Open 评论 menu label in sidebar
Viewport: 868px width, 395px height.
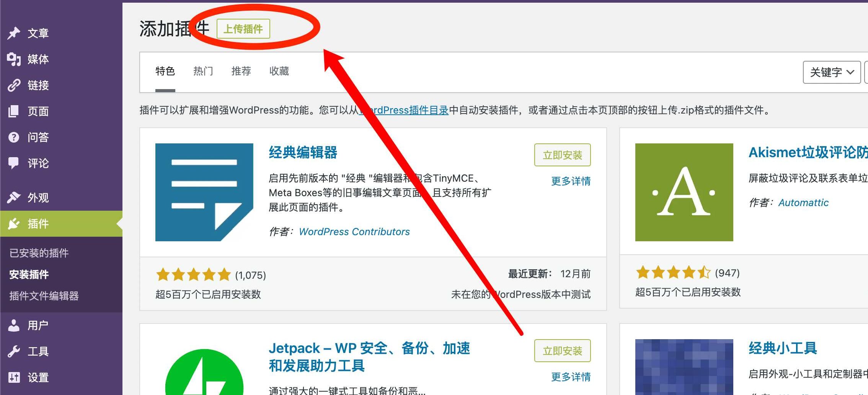pyautogui.click(x=38, y=163)
